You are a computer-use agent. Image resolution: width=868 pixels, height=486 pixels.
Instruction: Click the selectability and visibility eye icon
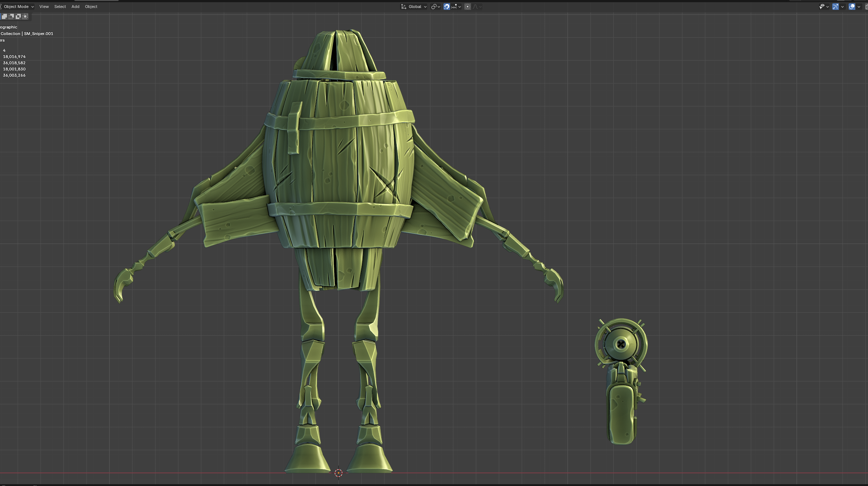coord(821,7)
